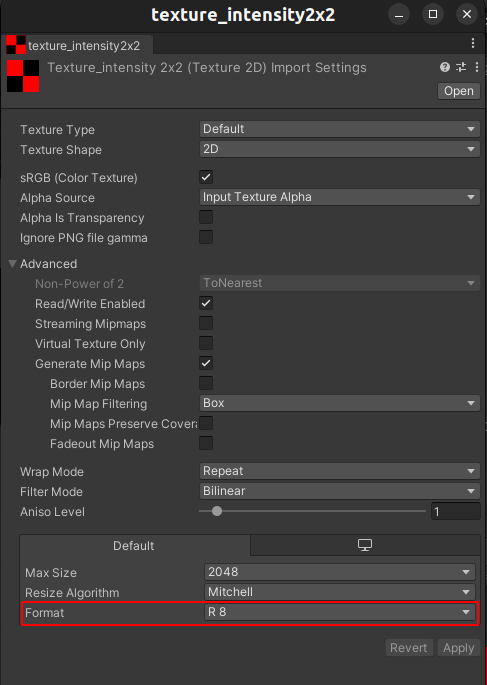Open the inspector header kebab menu
Image resolution: width=487 pixels, height=685 pixels.
click(x=477, y=67)
